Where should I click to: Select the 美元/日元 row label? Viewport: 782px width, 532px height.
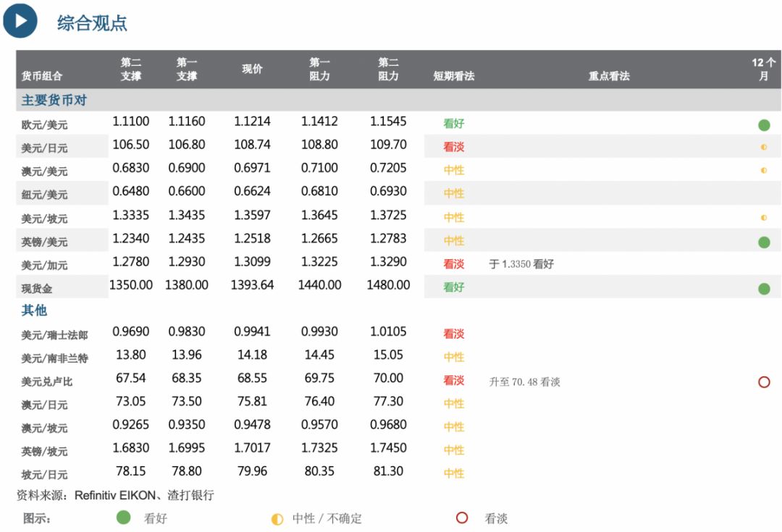(44, 148)
